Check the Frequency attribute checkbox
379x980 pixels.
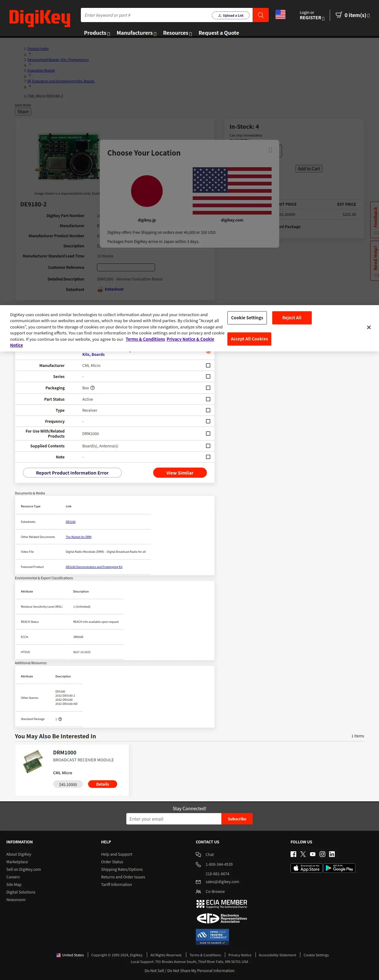(208, 421)
